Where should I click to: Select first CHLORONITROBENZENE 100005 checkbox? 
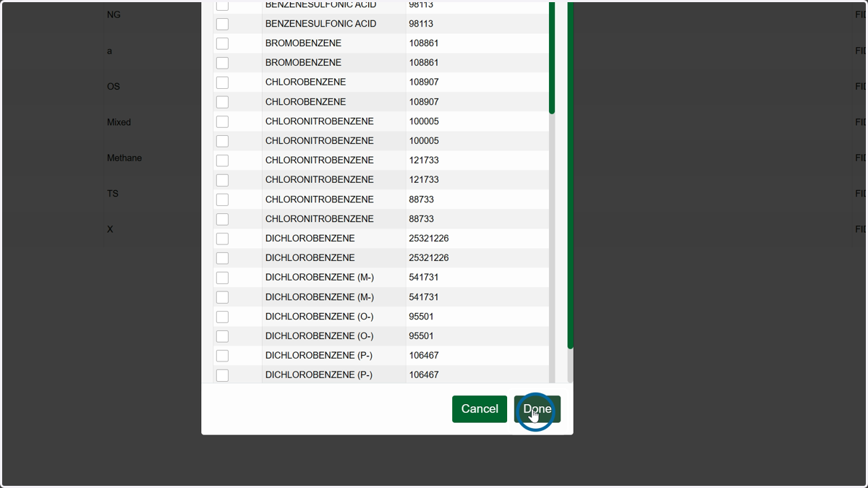point(222,121)
